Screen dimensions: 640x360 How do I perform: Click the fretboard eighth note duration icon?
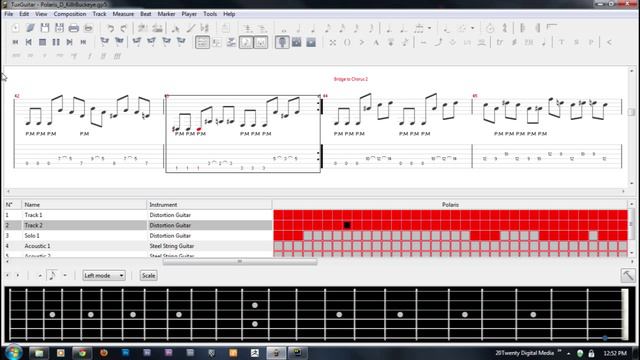coord(52,276)
